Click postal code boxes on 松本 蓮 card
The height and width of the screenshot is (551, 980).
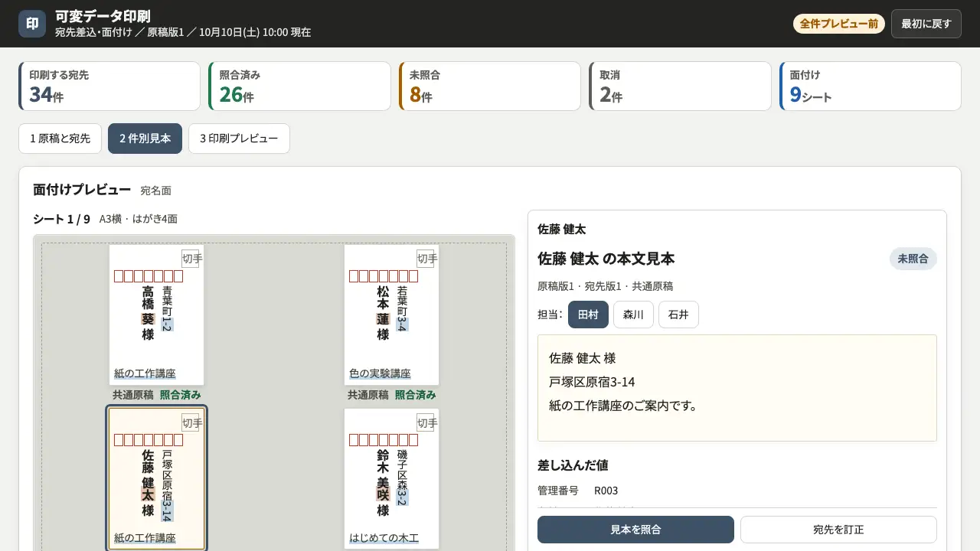(384, 276)
